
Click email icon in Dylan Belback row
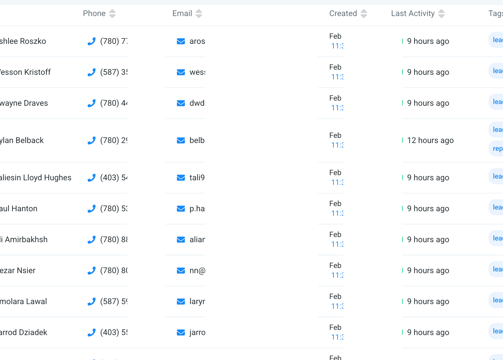[x=181, y=141]
